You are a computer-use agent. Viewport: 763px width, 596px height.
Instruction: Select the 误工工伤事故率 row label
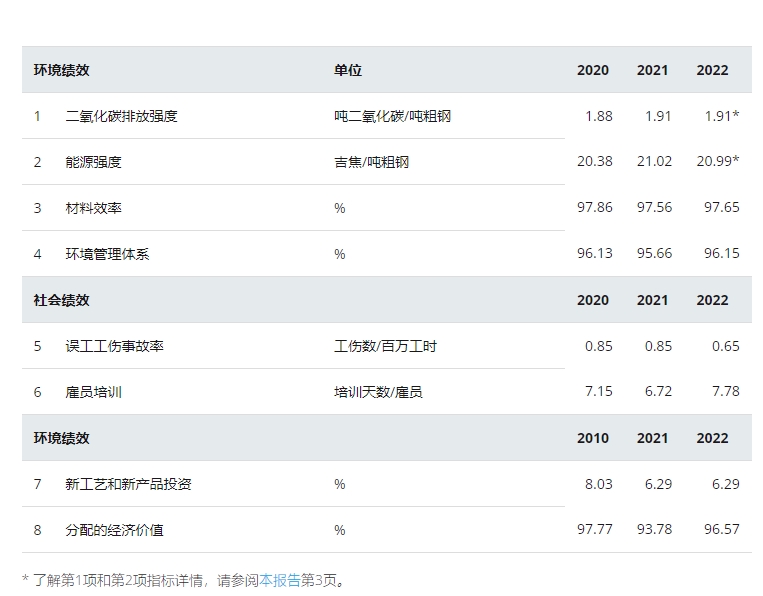tap(114, 346)
